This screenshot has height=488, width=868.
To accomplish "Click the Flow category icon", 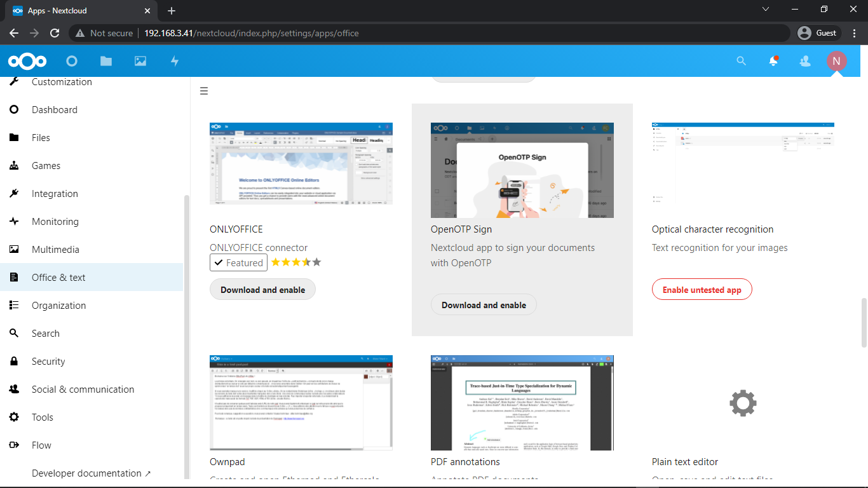I will (x=14, y=445).
